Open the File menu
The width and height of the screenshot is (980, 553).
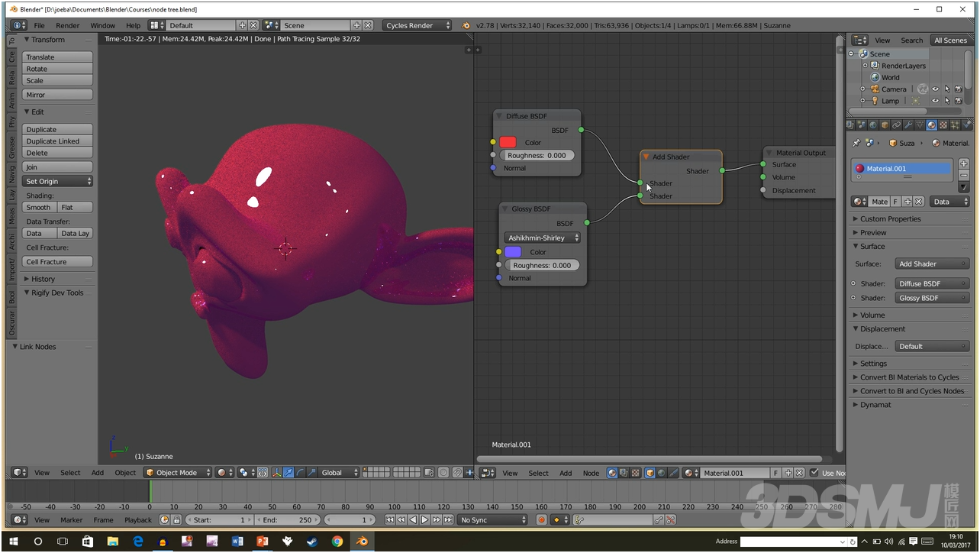(39, 25)
